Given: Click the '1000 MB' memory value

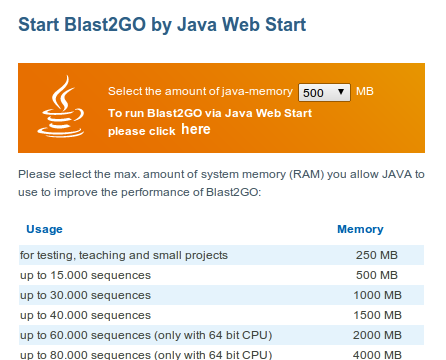Looking at the screenshot, I should 377,295.
